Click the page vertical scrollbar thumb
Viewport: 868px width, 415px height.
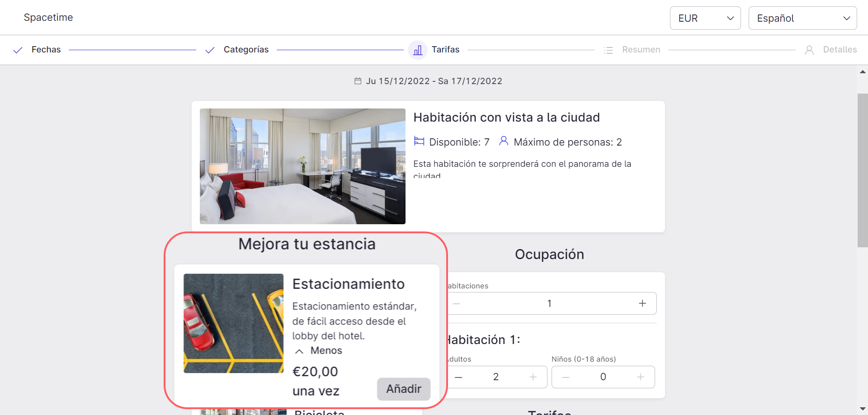pyautogui.click(x=862, y=170)
